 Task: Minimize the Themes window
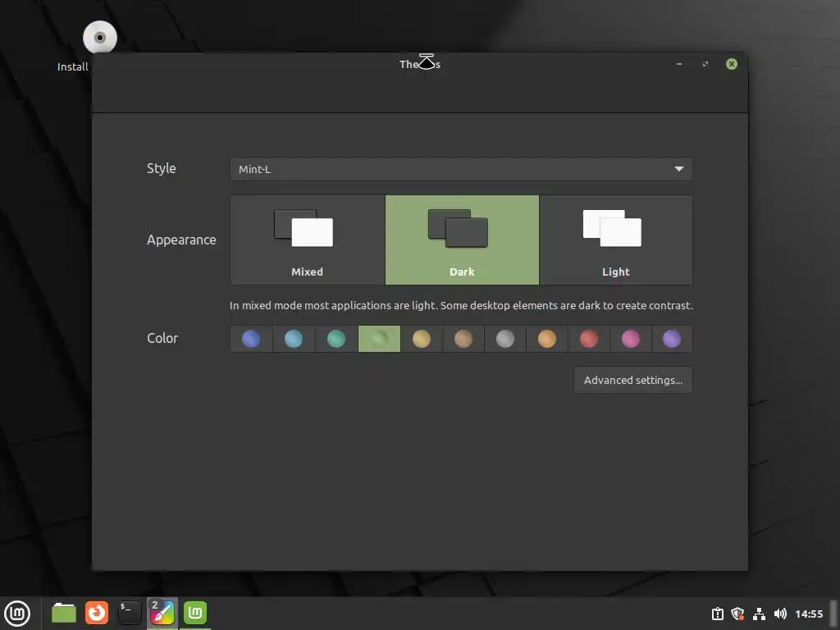pos(679,64)
